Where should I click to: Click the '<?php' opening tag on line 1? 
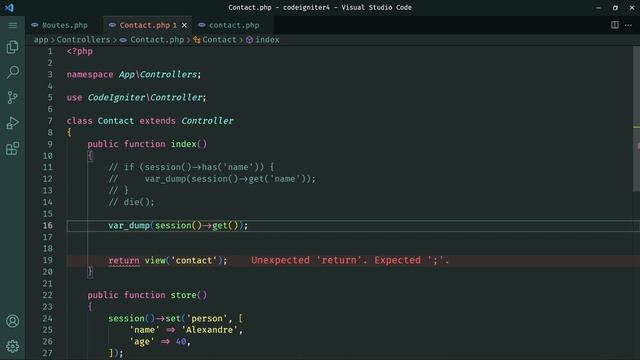80,51
